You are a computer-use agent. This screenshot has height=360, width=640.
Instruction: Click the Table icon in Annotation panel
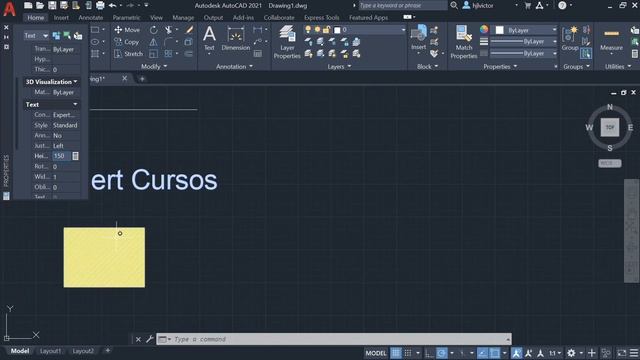258,53
